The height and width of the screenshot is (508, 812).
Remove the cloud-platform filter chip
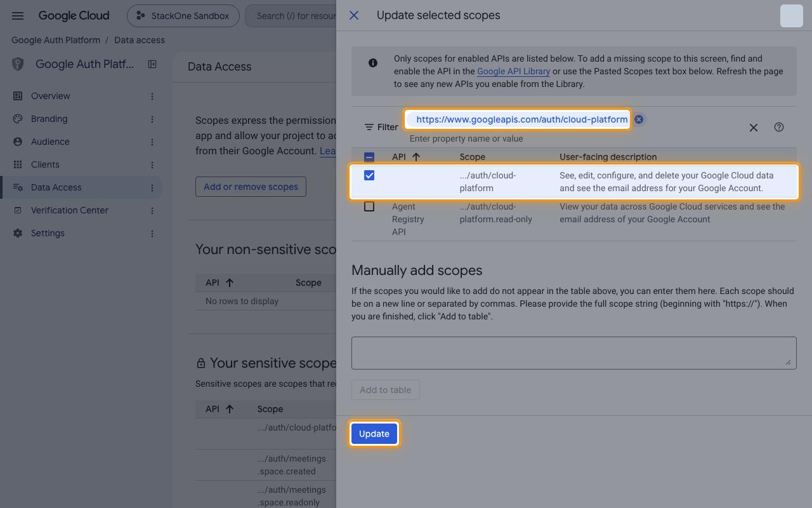click(639, 119)
